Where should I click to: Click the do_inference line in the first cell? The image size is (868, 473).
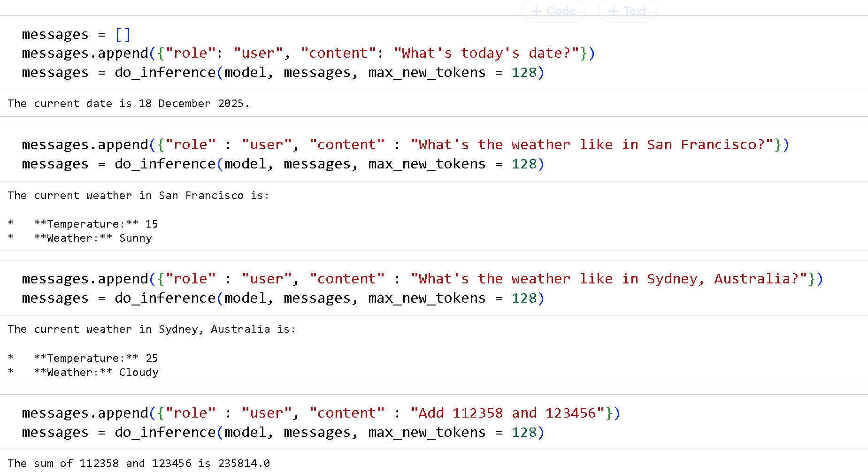(x=282, y=72)
